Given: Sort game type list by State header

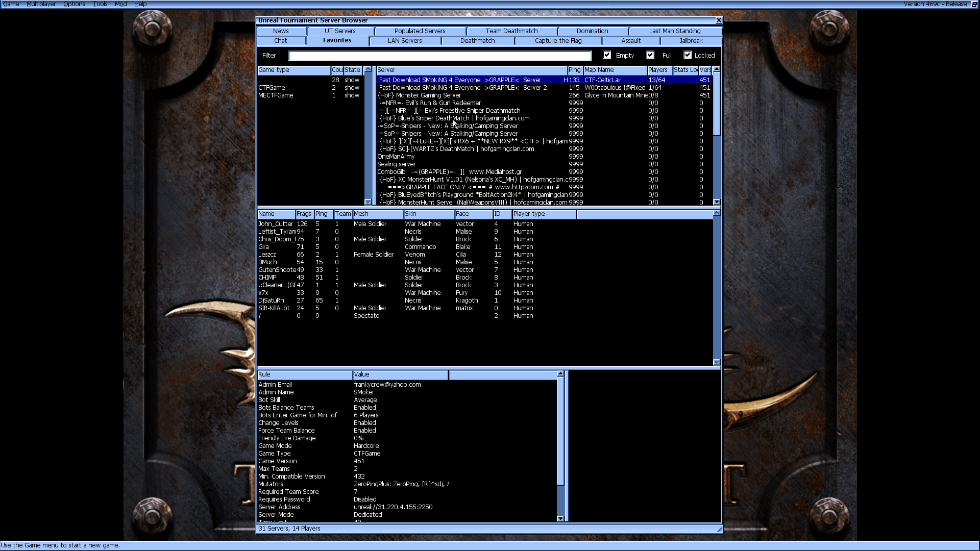Looking at the screenshot, I should (353, 70).
